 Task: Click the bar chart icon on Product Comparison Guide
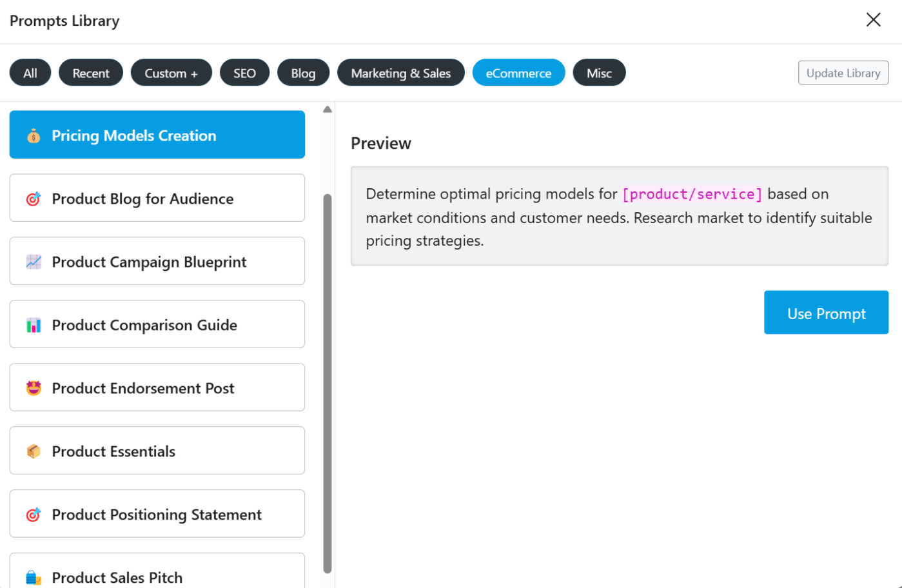coord(34,324)
